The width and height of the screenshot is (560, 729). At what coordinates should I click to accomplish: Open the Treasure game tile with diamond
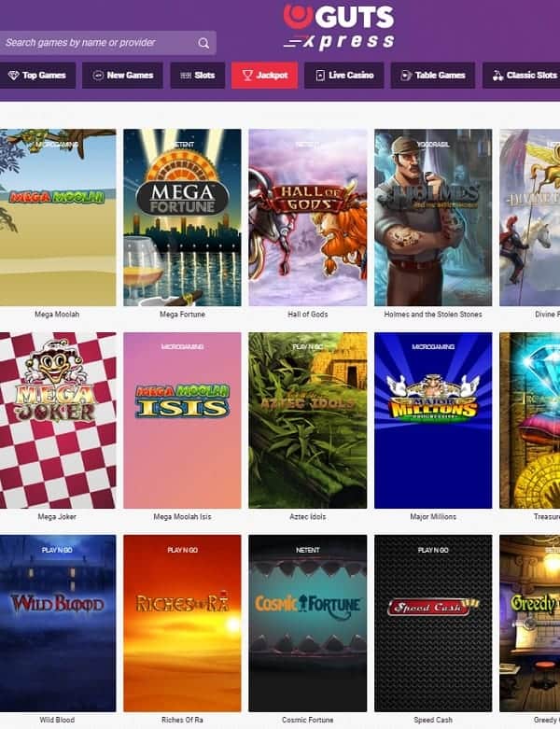point(530,420)
